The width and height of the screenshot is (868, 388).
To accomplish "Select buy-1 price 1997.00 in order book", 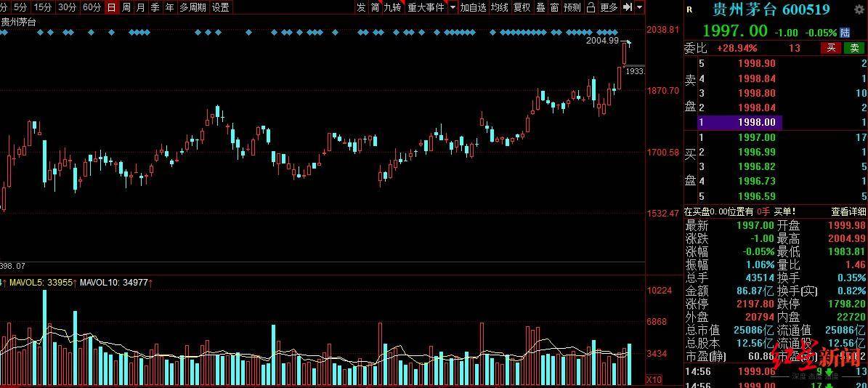I will coord(758,137).
